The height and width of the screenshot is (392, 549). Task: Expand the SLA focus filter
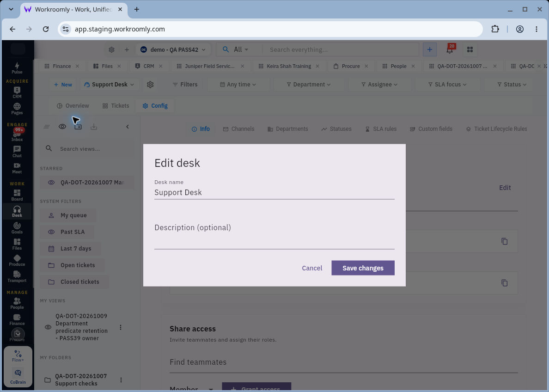(x=447, y=85)
